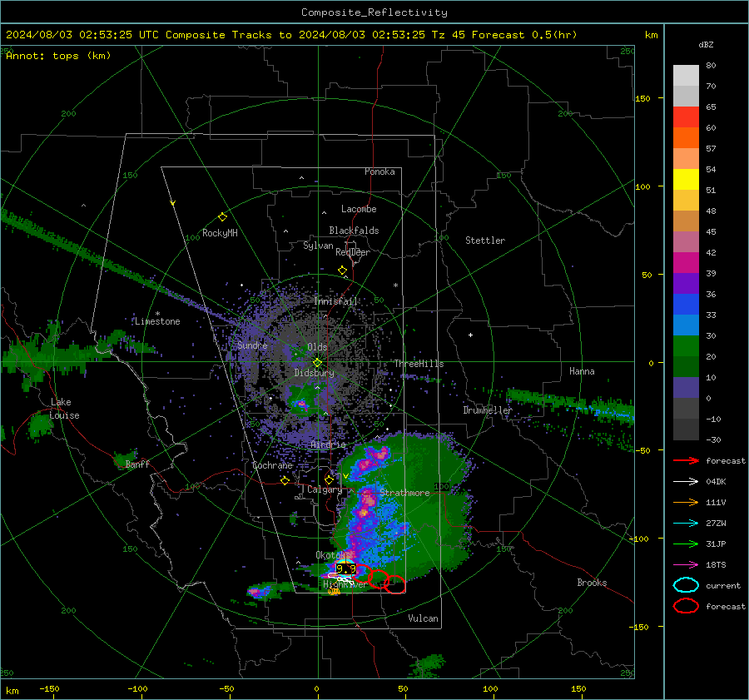Click the Calgary city label
Screen dimensions: 749x700
(x=325, y=489)
